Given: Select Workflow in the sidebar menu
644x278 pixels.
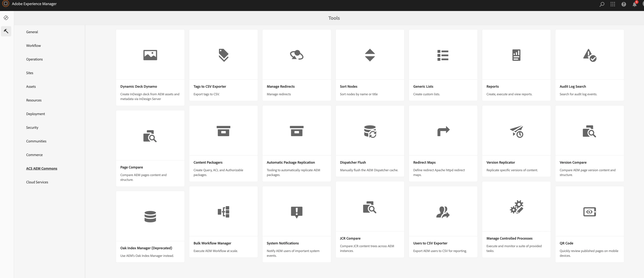Looking at the screenshot, I should tap(33, 46).
